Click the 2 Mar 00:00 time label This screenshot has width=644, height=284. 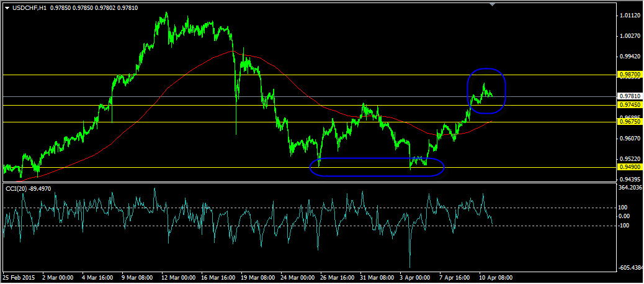pos(56,278)
